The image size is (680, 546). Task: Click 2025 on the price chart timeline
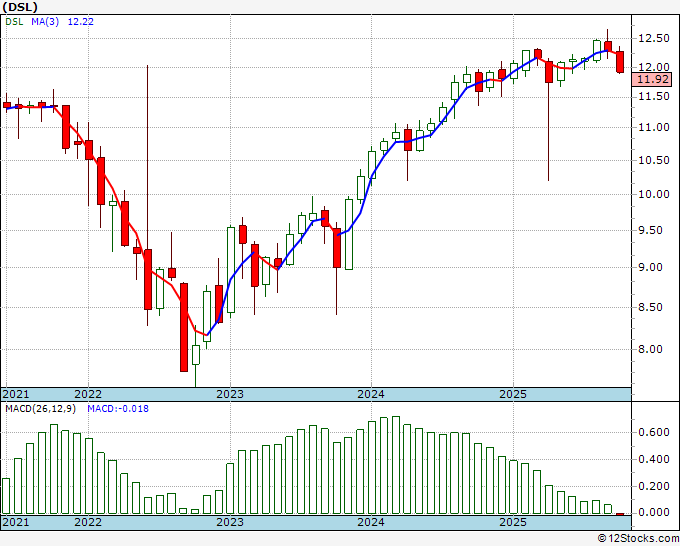click(x=513, y=394)
